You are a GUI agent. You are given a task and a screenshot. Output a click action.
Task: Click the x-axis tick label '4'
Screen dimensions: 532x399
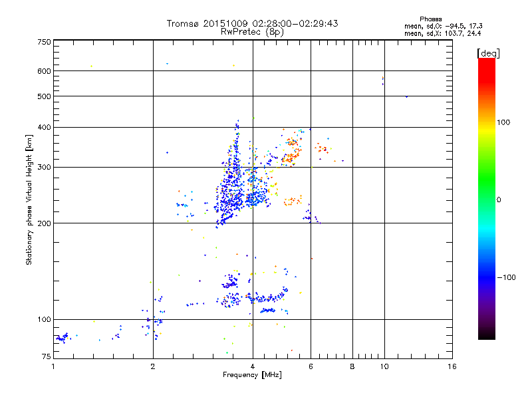(253, 366)
